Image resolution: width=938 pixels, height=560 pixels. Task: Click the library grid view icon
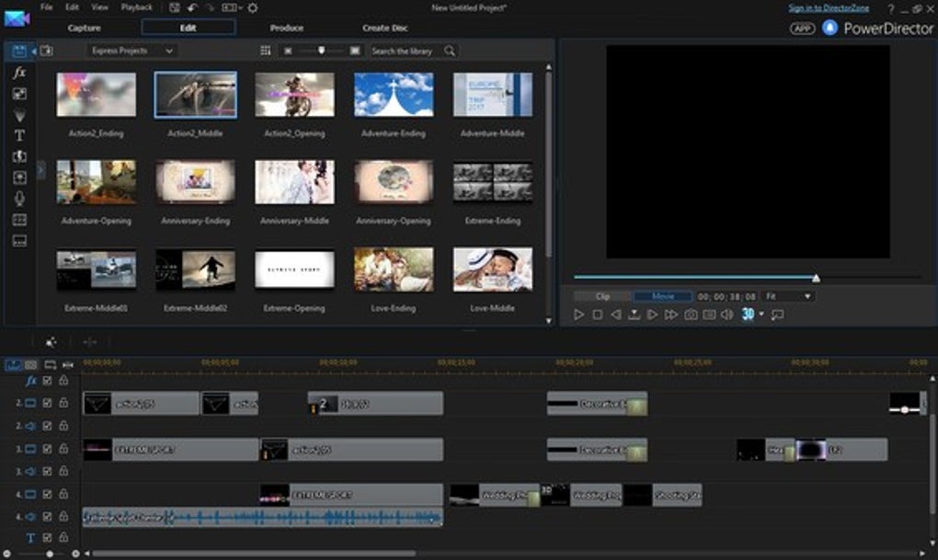pos(266,51)
